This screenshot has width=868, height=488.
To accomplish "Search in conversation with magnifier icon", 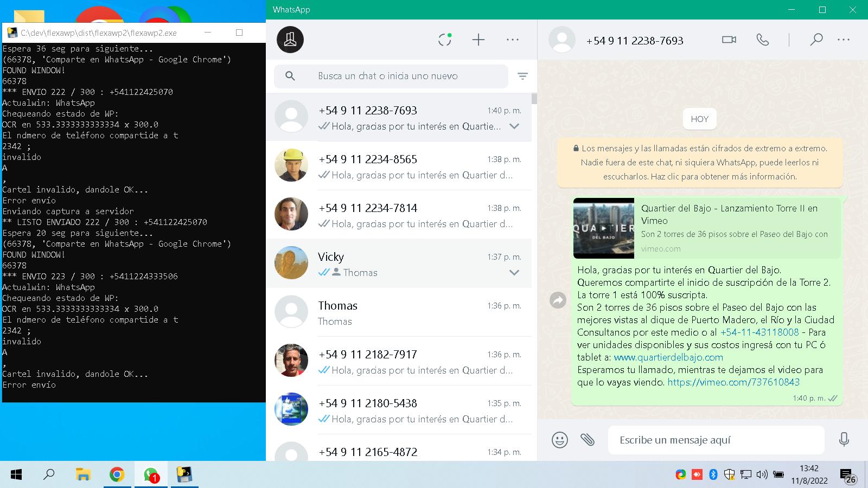I will [x=816, y=40].
